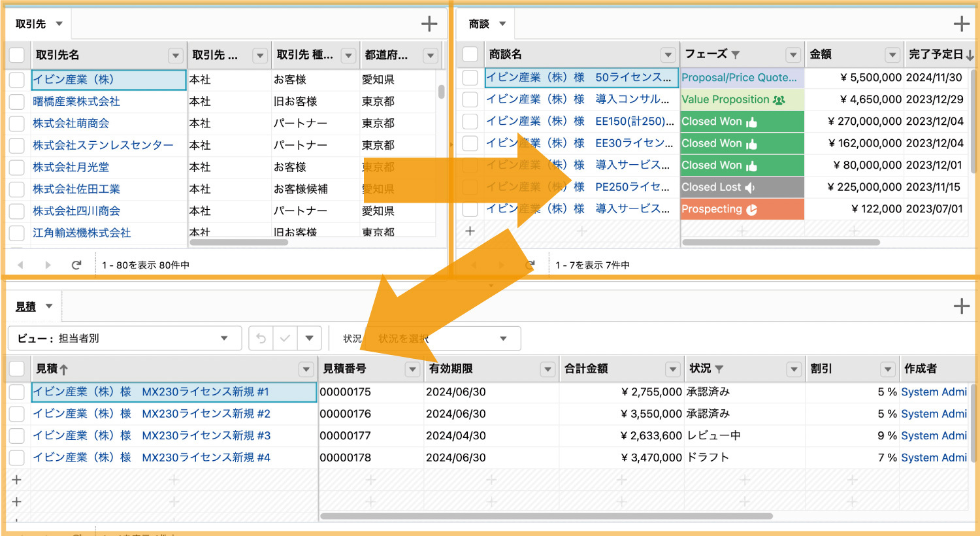Check the MX230ライセンス新規 #2 row
The height and width of the screenshot is (536, 980).
tap(17, 414)
